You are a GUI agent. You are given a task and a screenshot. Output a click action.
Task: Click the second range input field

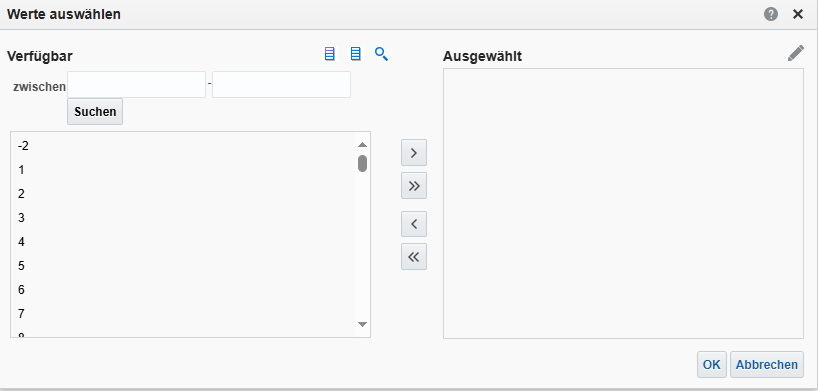click(281, 85)
